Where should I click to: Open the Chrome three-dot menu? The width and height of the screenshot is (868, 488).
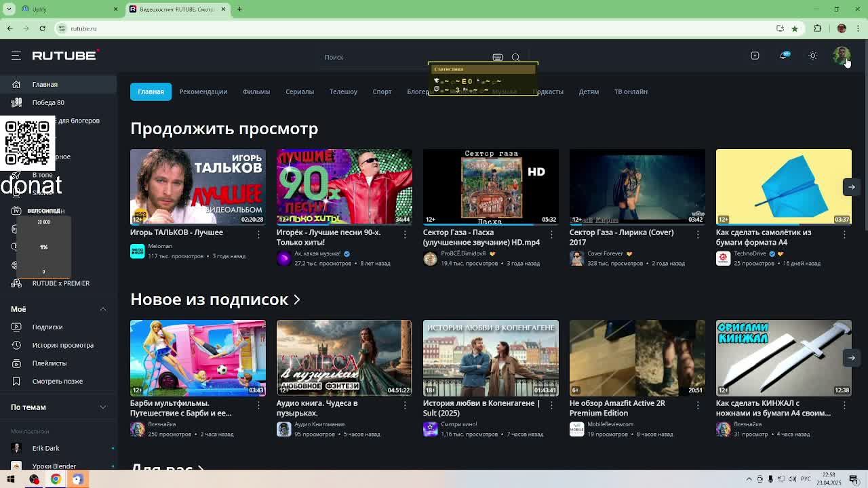point(859,28)
